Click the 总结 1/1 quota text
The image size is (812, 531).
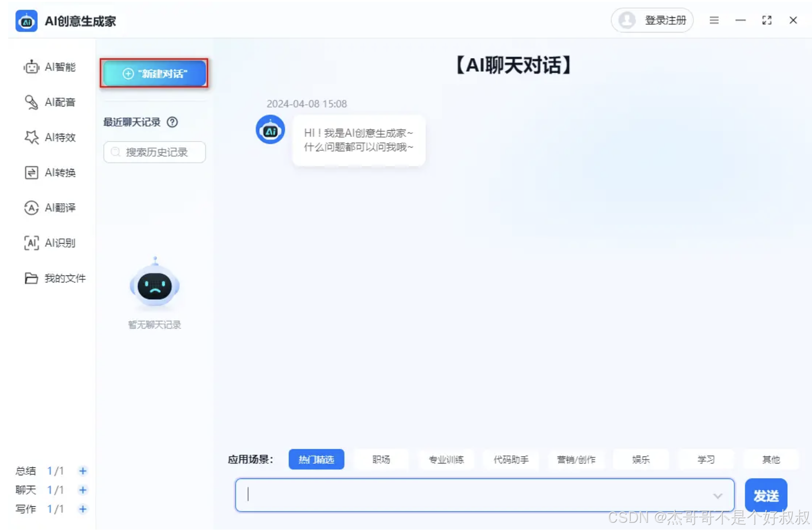tap(40, 471)
